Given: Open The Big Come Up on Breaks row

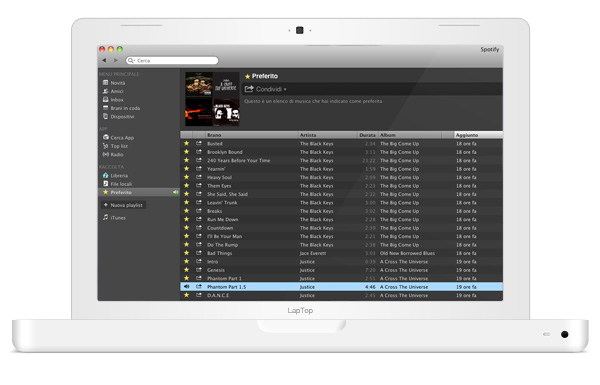Looking at the screenshot, I should tap(399, 211).
